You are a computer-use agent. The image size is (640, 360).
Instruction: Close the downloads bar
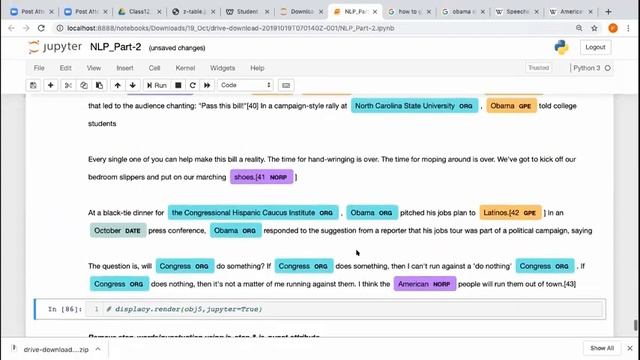click(630, 348)
